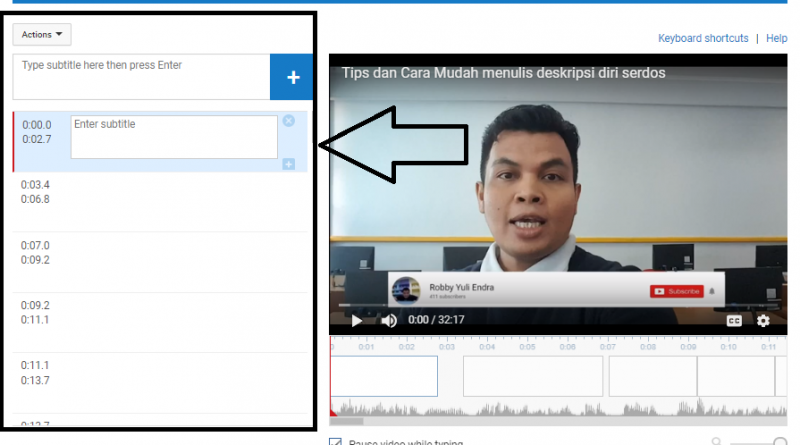
Task: Open the Keyboard shortcuts link
Action: click(703, 38)
